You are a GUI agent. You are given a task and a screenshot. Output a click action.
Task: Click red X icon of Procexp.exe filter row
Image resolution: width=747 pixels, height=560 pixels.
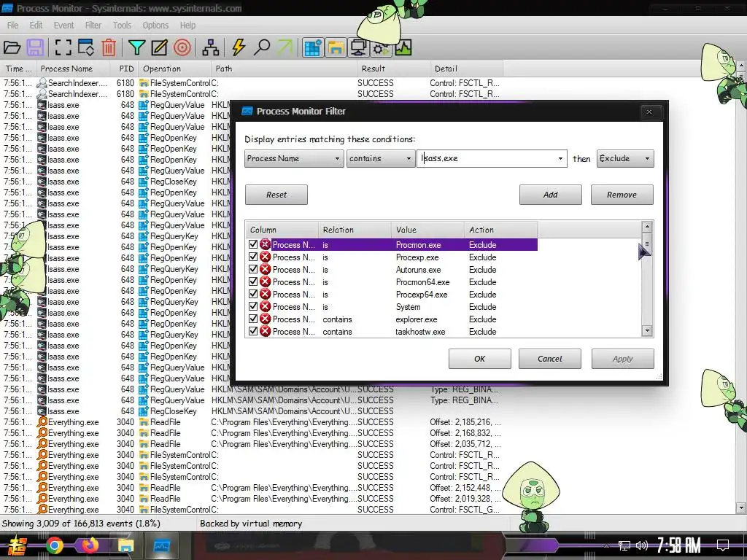click(266, 257)
